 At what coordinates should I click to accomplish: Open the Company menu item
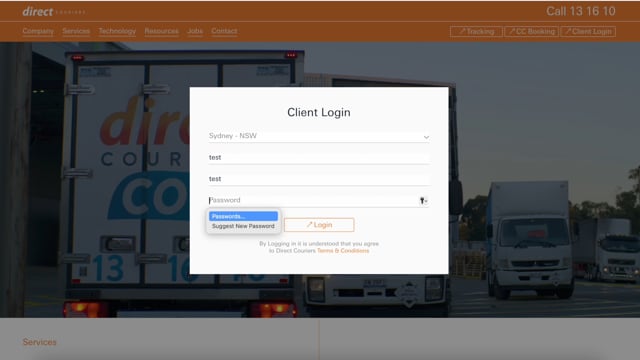(38, 31)
